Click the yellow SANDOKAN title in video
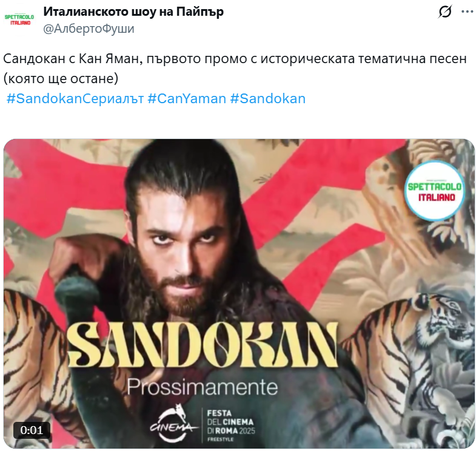The height and width of the screenshot is (451, 476). pyautogui.click(x=203, y=345)
